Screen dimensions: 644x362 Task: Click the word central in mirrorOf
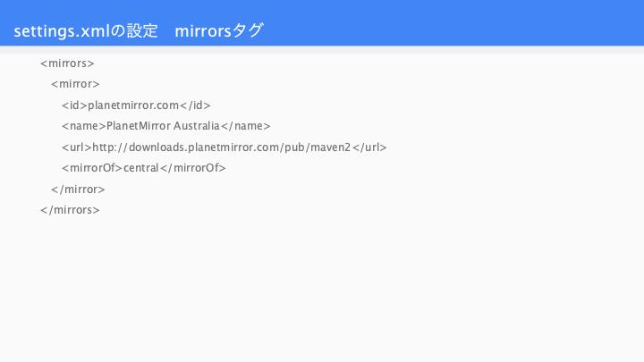coord(141,168)
